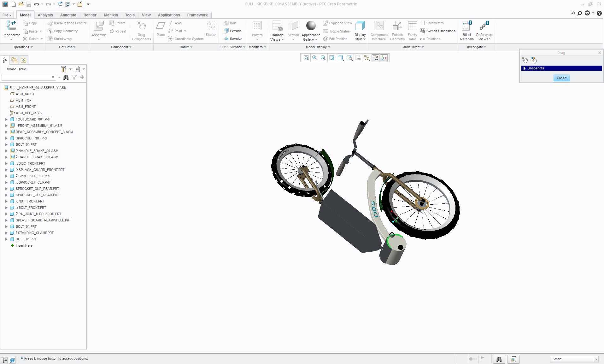The image size is (604, 364).
Task: Open the selection filter Smart dropdown
Action: tap(574, 359)
